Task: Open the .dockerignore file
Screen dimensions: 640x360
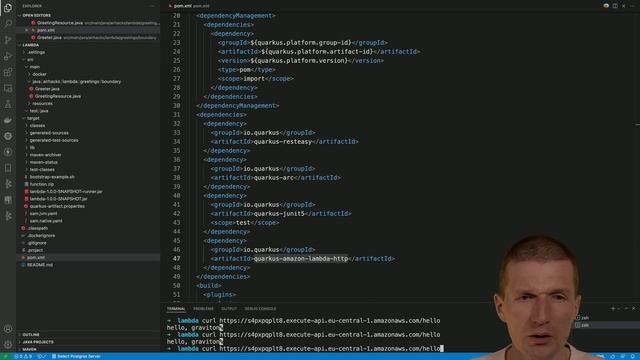Action: click(41, 236)
